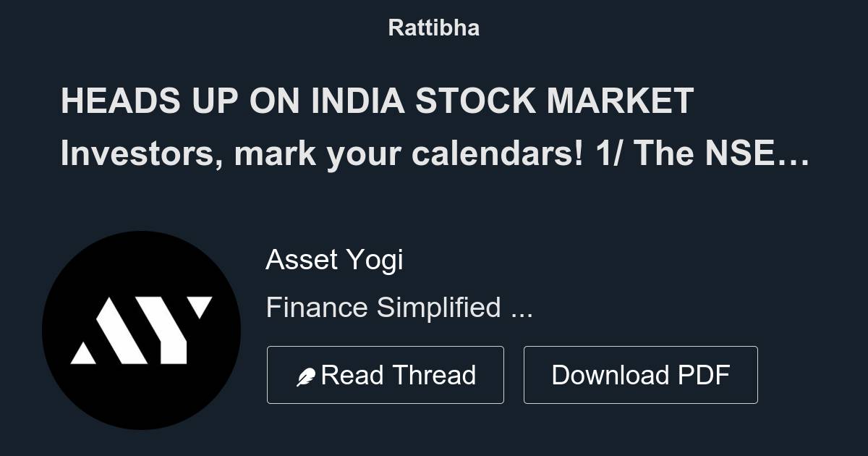Image resolution: width=868 pixels, height=456 pixels.
Task: Click the Asset Yogi author name
Action: click(x=335, y=259)
